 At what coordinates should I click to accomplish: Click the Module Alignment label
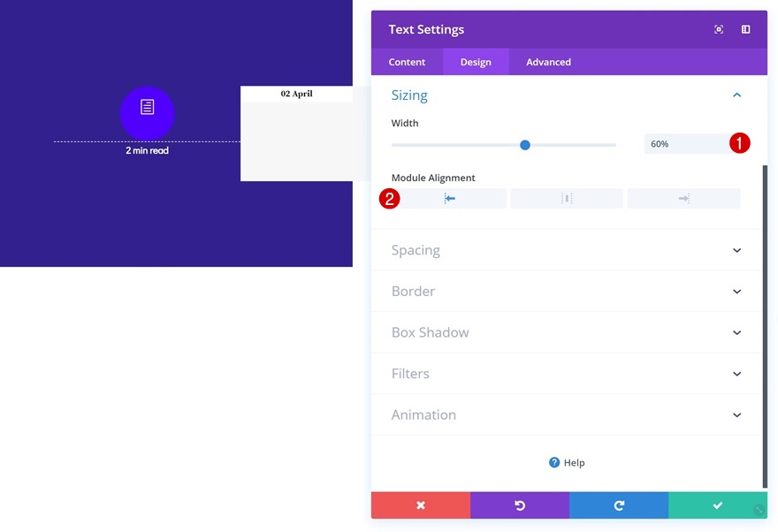[x=433, y=178]
